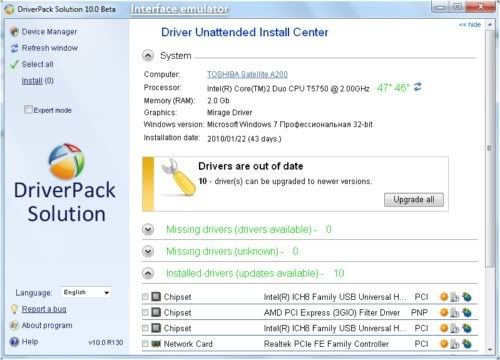Open About program in the sidebar
The image size is (500, 360).
[47, 325]
